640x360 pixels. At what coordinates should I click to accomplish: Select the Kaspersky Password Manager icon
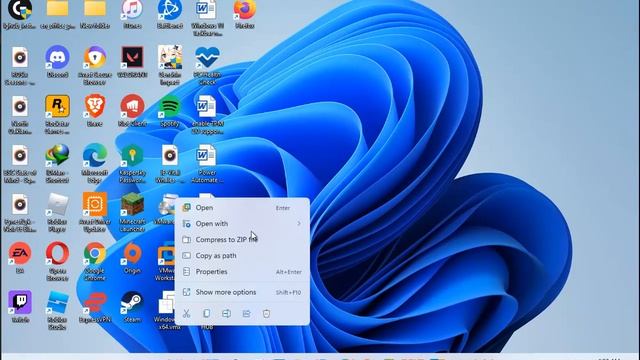[132, 163]
